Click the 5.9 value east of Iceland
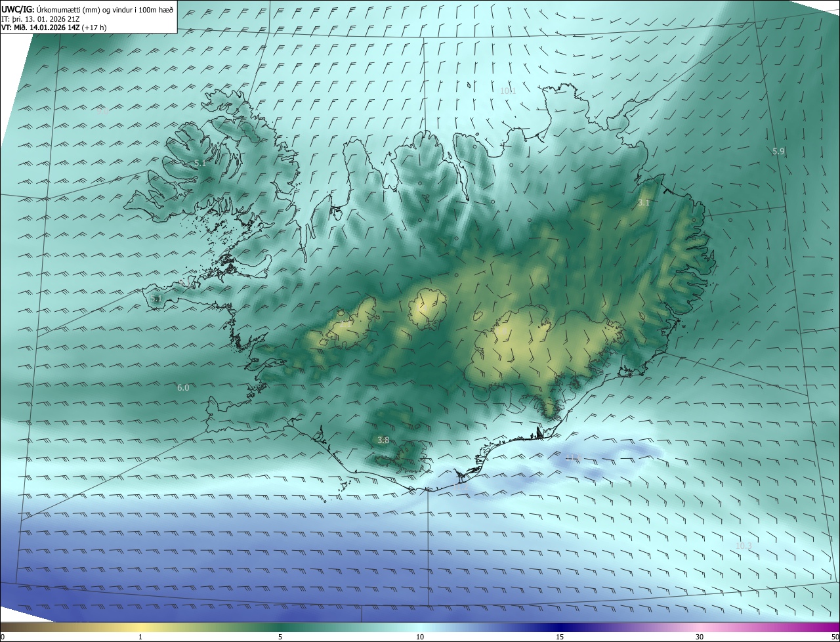This screenshot has height=642, width=840. coord(778,151)
